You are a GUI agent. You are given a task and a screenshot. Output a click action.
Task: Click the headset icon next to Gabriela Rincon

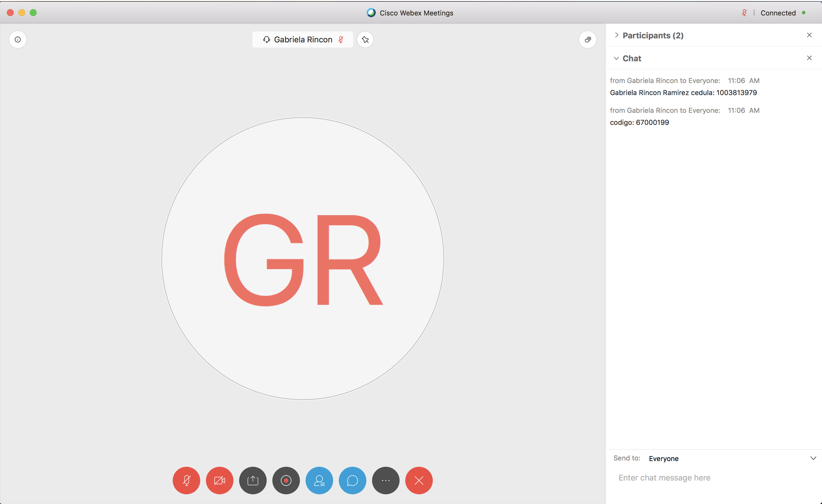(x=267, y=40)
